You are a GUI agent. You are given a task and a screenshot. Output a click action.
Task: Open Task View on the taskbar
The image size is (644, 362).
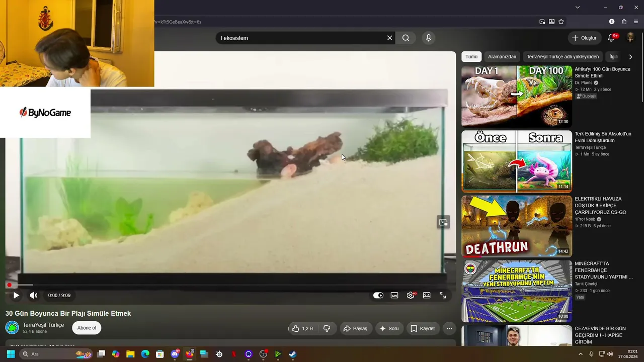pyautogui.click(x=101, y=354)
